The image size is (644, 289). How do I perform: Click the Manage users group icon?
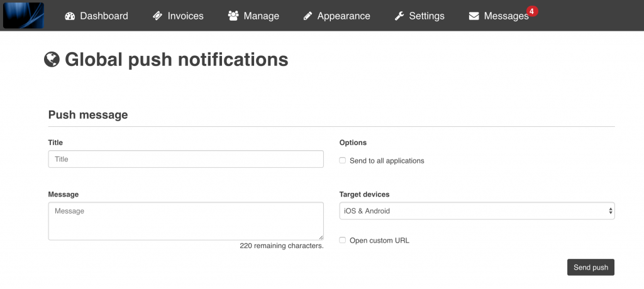[x=233, y=16]
